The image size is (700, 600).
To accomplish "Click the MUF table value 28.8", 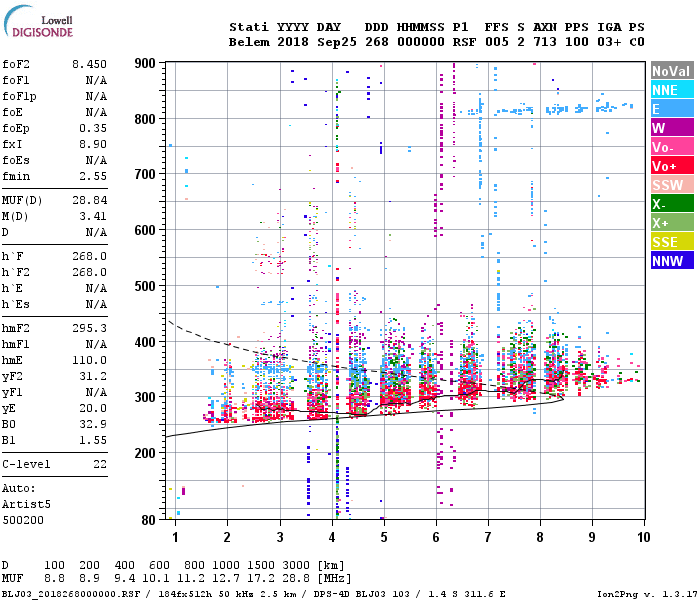I will click(x=296, y=579).
